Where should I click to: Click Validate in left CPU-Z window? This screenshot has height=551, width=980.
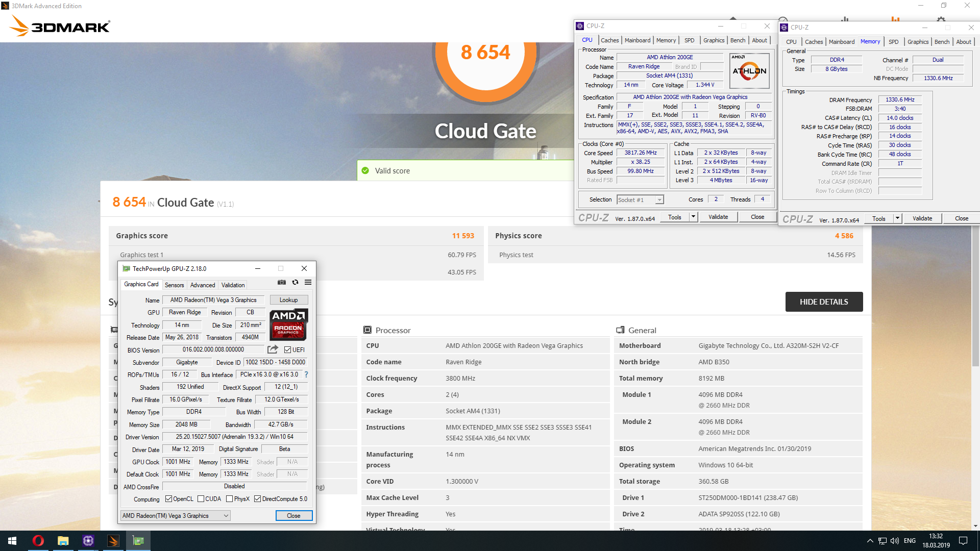(718, 217)
